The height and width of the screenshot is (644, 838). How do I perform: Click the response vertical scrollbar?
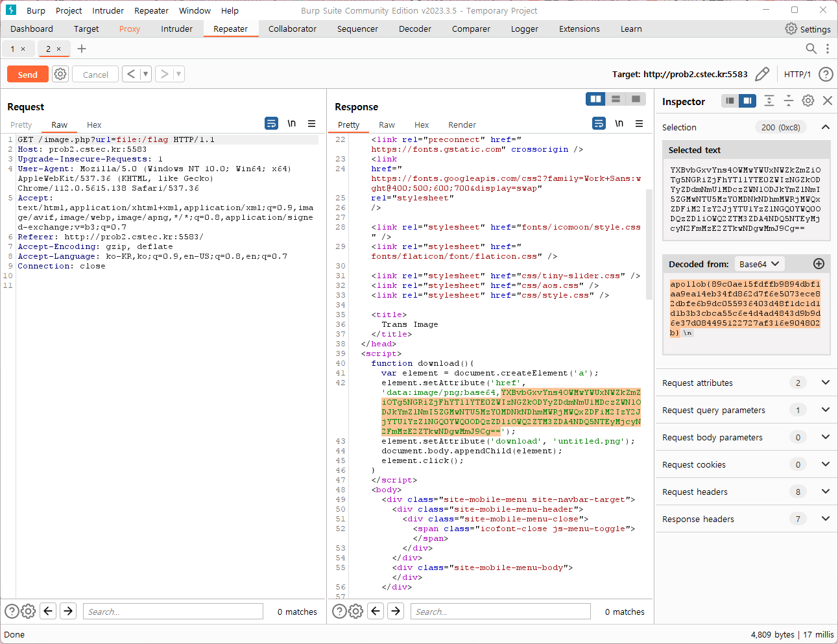coord(649,244)
